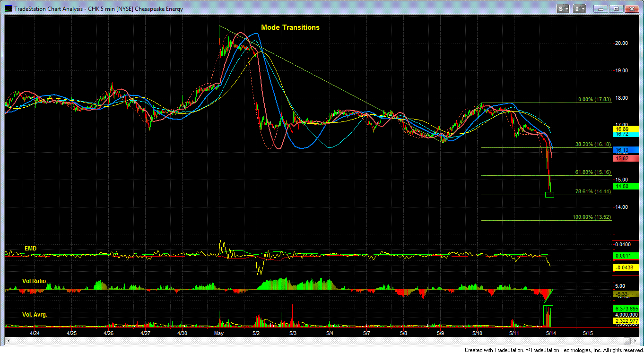Viewport: 644px width, 353px height.
Task: Maximize the Chart Analysis window
Action: click(616, 9)
